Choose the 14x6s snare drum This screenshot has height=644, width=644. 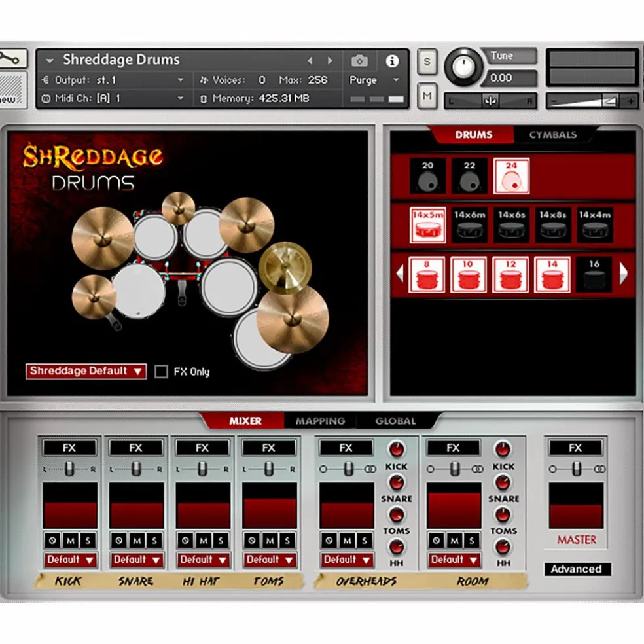pyautogui.click(x=511, y=225)
